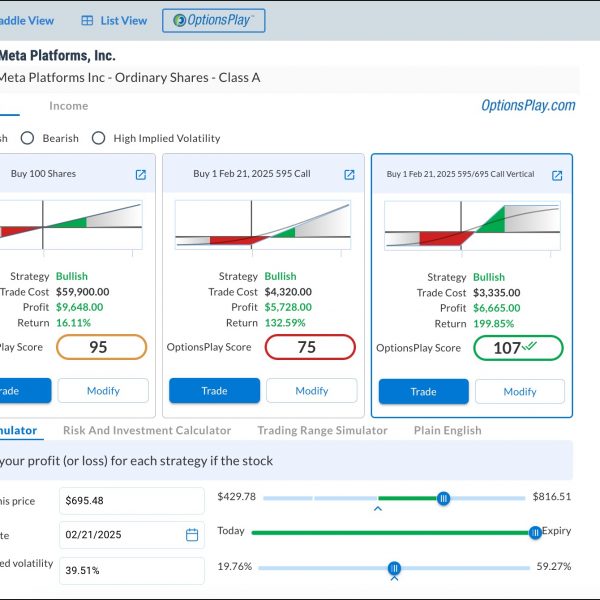
Task: Visit the OptionsPlay.com link
Action: pyautogui.click(x=528, y=106)
